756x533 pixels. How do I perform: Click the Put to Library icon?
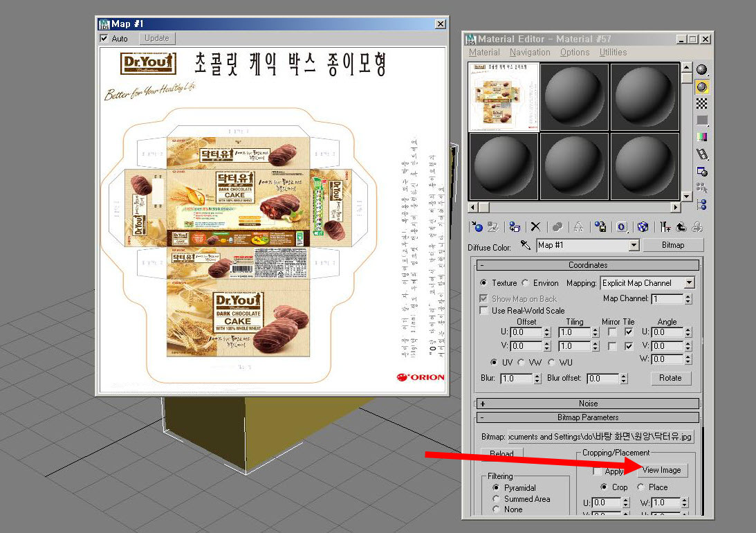point(600,227)
